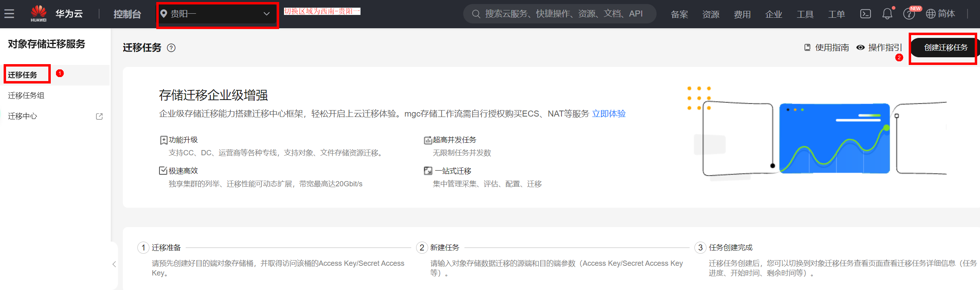
Task: Click the search magnifier icon
Action: pos(476,14)
